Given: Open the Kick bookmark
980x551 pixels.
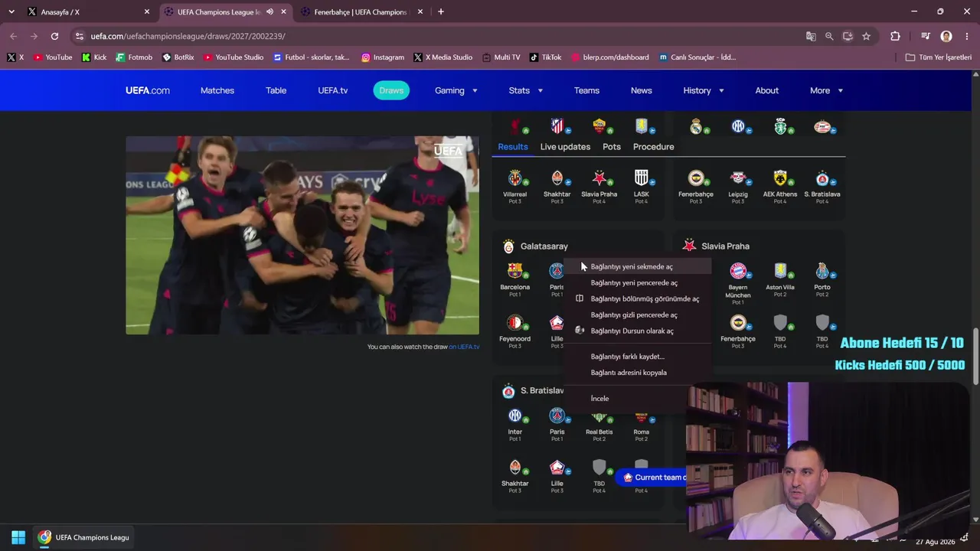Looking at the screenshot, I should click(94, 57).
